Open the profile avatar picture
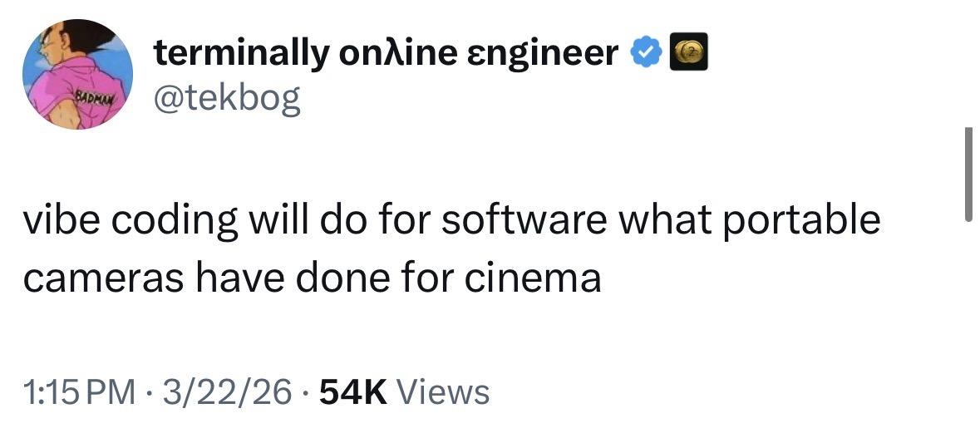980x438 pixels. click(77, 74)
